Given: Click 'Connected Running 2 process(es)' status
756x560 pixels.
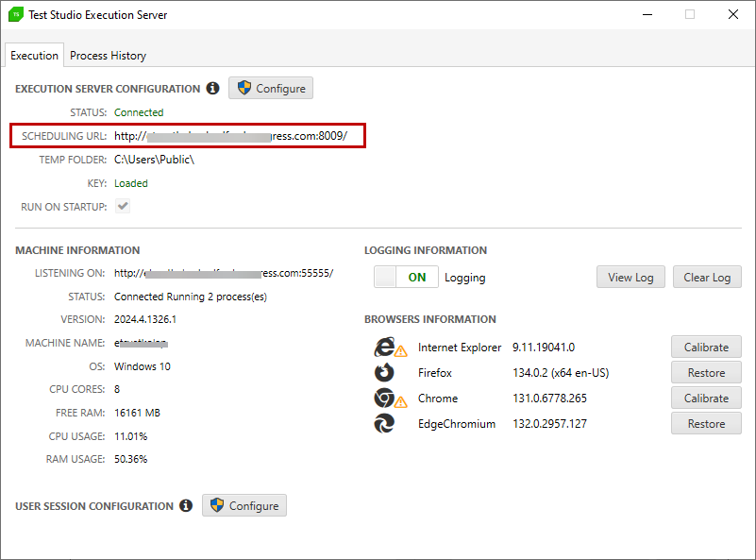Looking at the screenshot, I should point(191,297).
